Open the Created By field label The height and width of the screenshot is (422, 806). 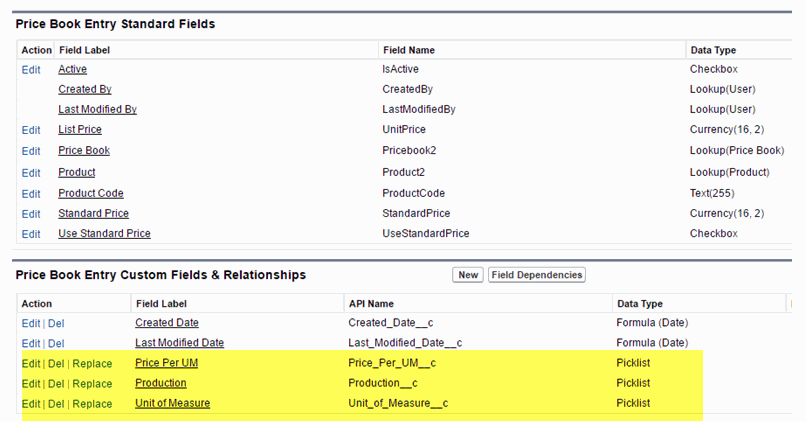(85, 90)
